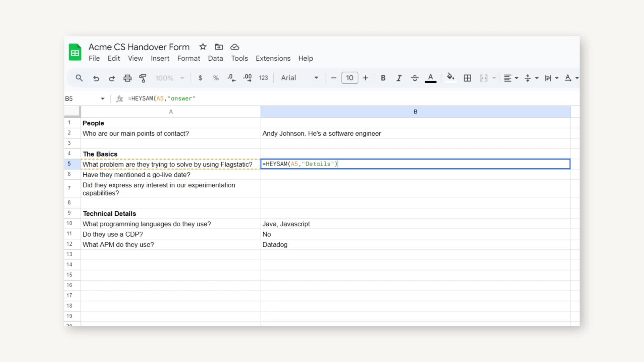Star the Acme CS Handover Form document
This screenshot has height=362, width=644.
[203, 47]
